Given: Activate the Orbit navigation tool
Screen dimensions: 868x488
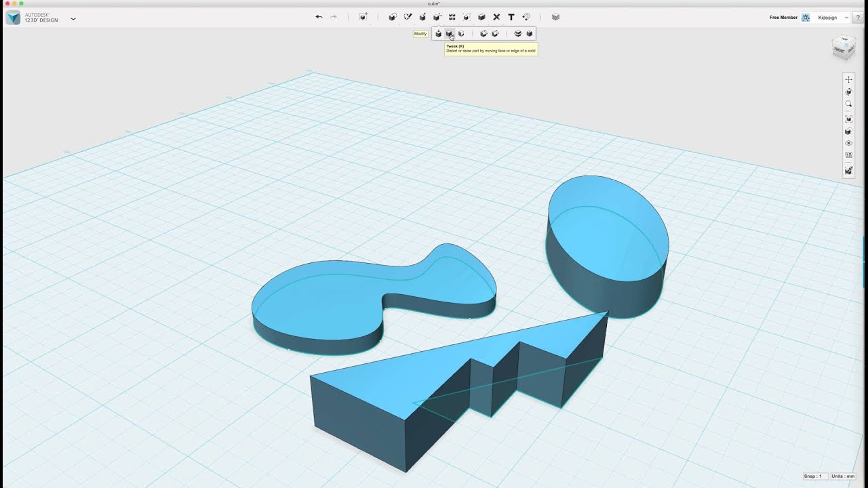Looking at the screenshot, I should pos(848,91).
